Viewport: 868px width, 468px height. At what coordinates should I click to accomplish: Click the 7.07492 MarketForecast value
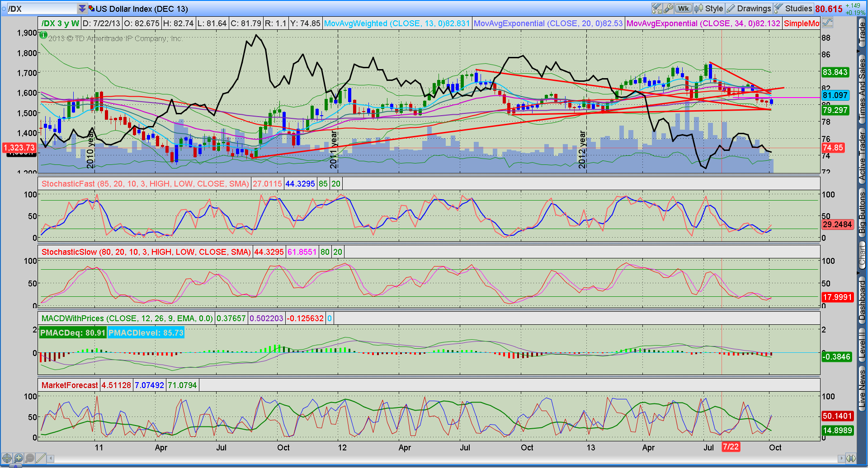149,385
